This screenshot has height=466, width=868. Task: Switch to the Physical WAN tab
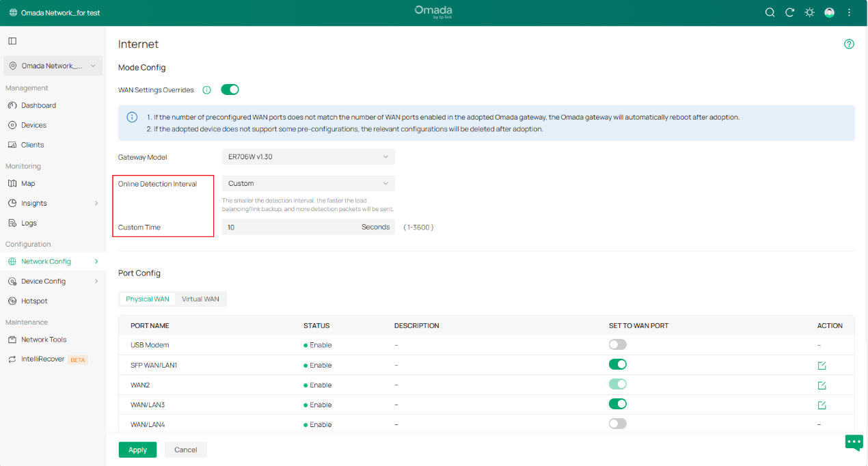tap(148, 299)
